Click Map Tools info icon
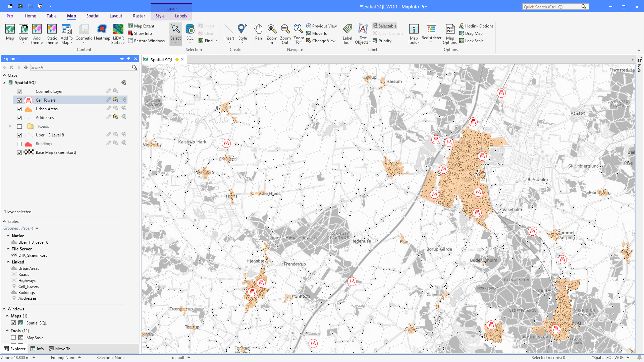 414,29
